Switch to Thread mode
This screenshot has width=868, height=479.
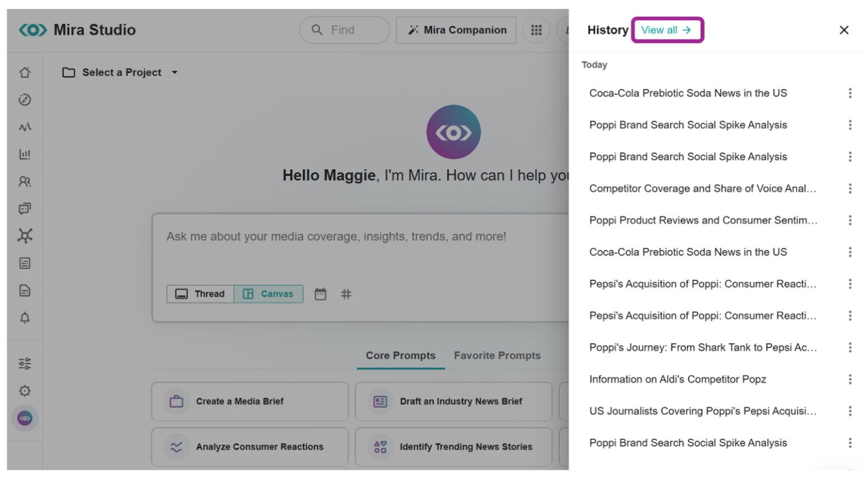[200, 294]
